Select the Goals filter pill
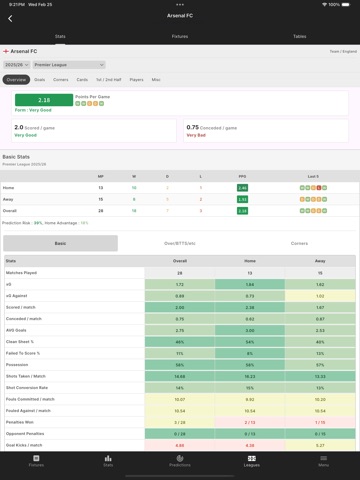 click(39, 80)
